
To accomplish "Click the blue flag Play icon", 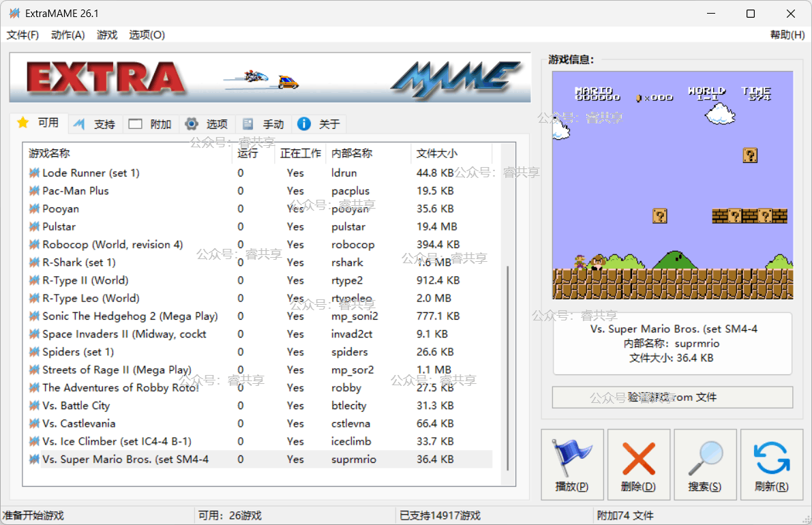I will (x=571, y=457).
